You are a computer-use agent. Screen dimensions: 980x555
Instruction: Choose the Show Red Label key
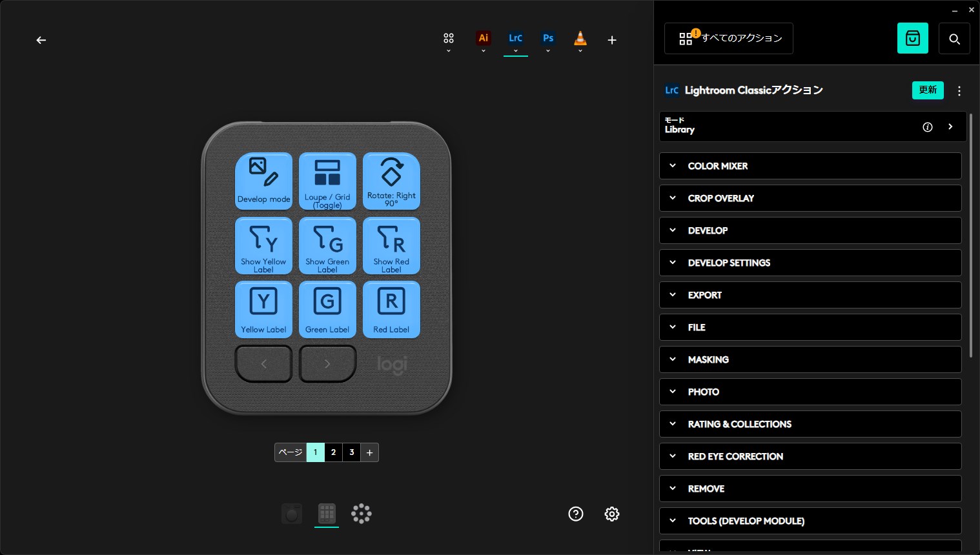(x=391, y=246)
